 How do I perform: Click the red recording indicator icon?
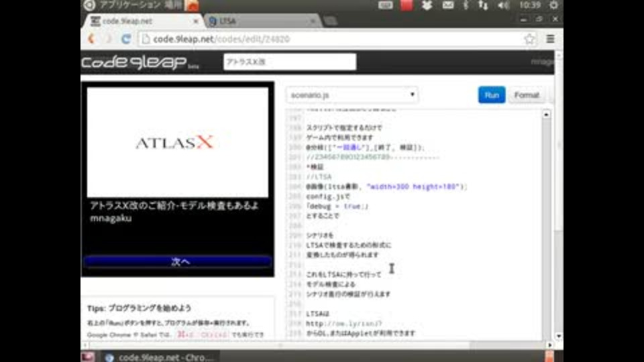(x=407, y=5)
